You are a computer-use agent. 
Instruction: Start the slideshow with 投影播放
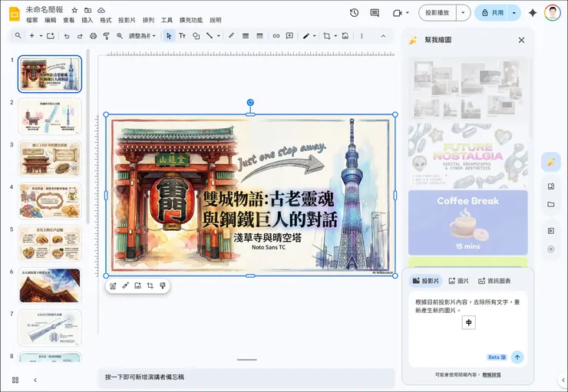click(438, 13)
